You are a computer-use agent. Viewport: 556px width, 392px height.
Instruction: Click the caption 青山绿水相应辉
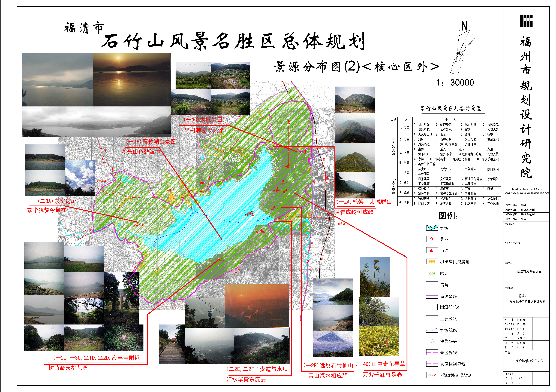tap(328, 376)
